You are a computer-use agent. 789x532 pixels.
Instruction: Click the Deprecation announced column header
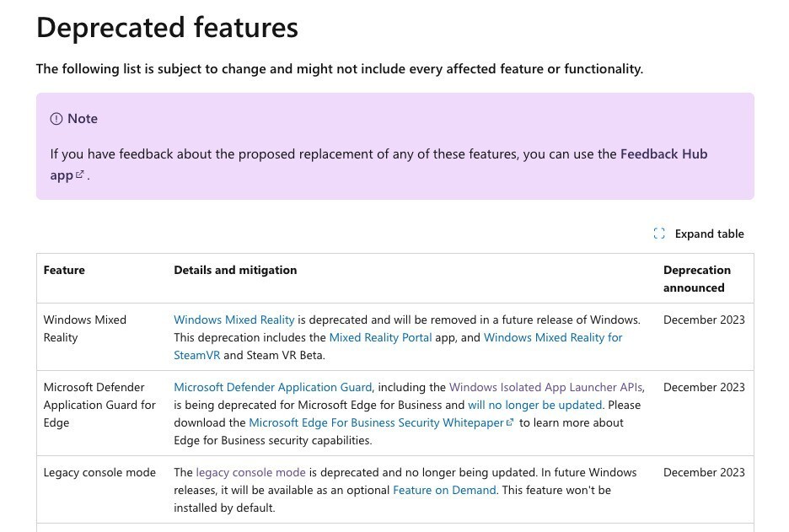(x=697, y=278)
